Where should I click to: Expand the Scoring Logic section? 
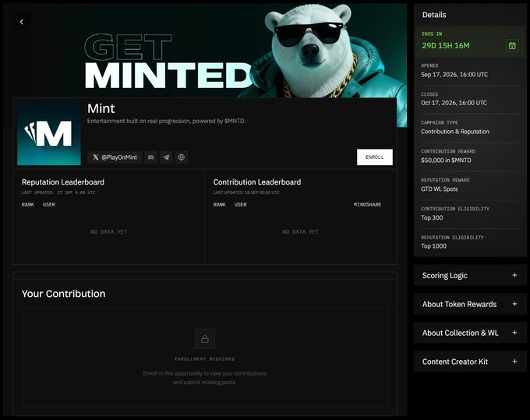click(x=470, y=275)
